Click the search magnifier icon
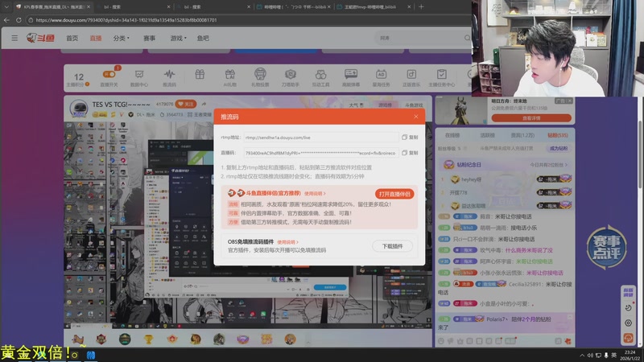Screen dimensions: 644x362 pos(468,38)
